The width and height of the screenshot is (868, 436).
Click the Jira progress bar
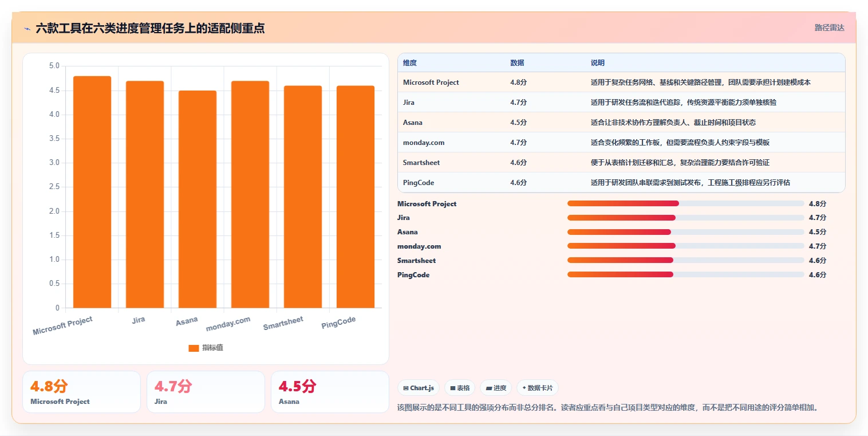click(686, 218)
